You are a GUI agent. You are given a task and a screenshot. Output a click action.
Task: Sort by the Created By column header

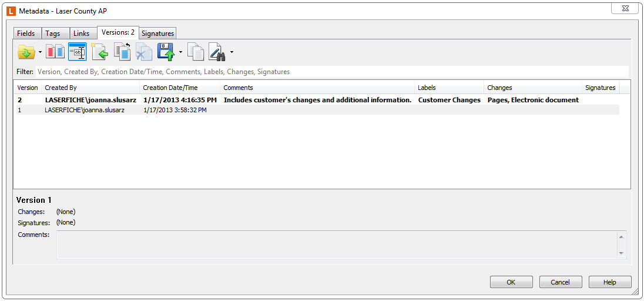[90, 88]
